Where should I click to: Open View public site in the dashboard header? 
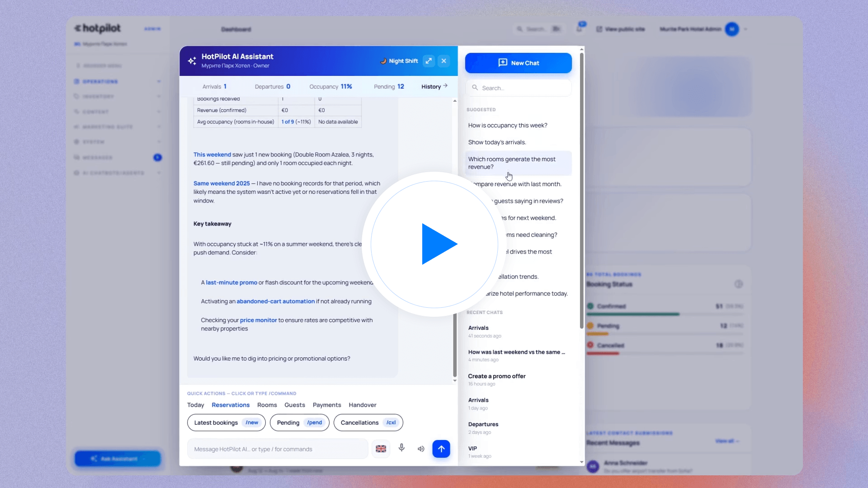tap(620, 29)
